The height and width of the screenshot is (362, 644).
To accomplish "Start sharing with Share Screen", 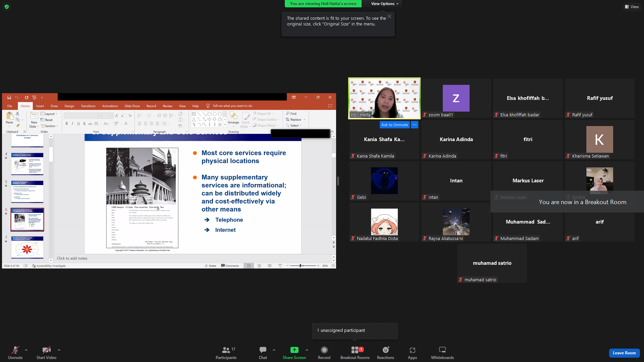I will [294, 353].
